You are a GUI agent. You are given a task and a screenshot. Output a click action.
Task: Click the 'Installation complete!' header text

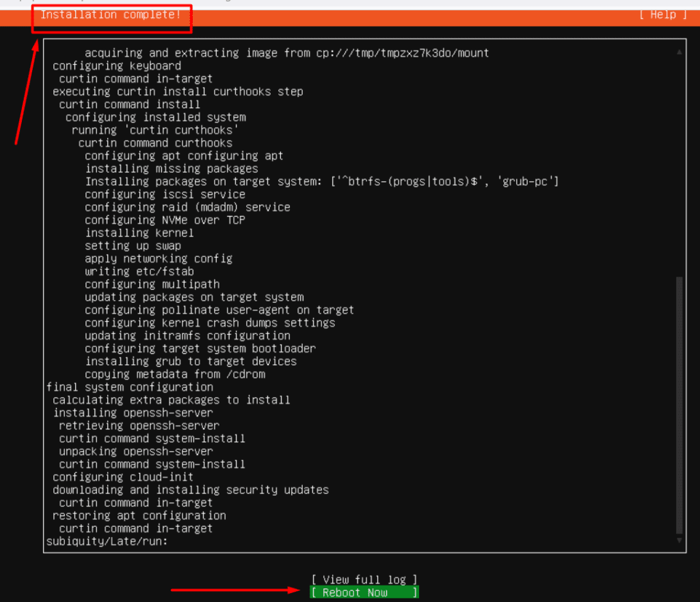pyautogui.click(x=111, y=14)
